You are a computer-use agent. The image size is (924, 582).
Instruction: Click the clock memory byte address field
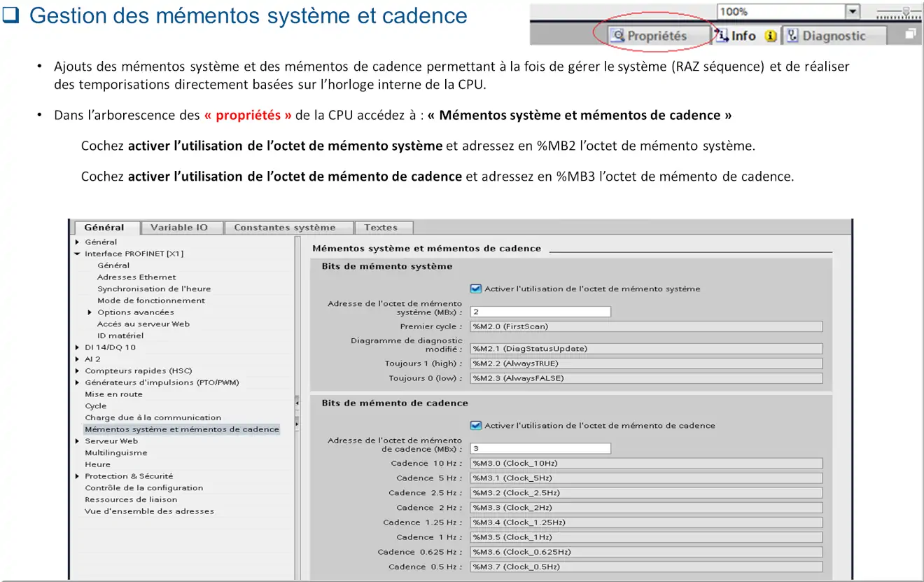540,448
